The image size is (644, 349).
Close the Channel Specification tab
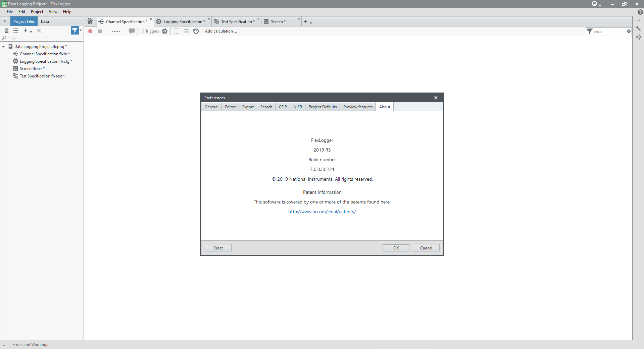pyautogui.click(x=151, y=19)
